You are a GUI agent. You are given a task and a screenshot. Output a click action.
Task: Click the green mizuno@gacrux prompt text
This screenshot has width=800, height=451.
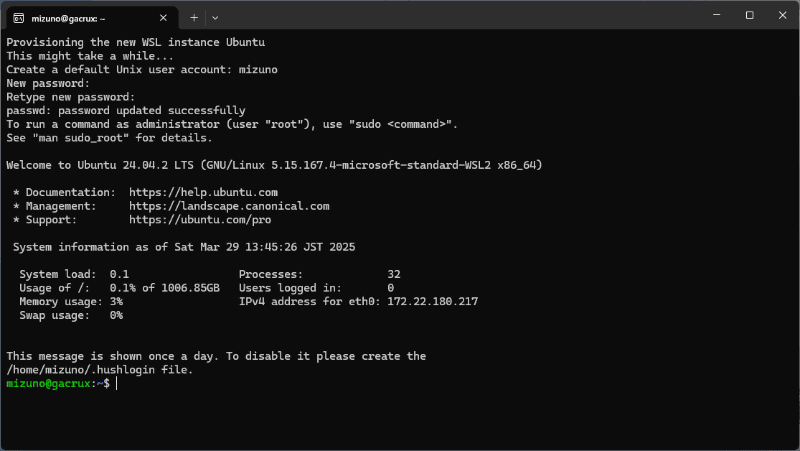48,384
